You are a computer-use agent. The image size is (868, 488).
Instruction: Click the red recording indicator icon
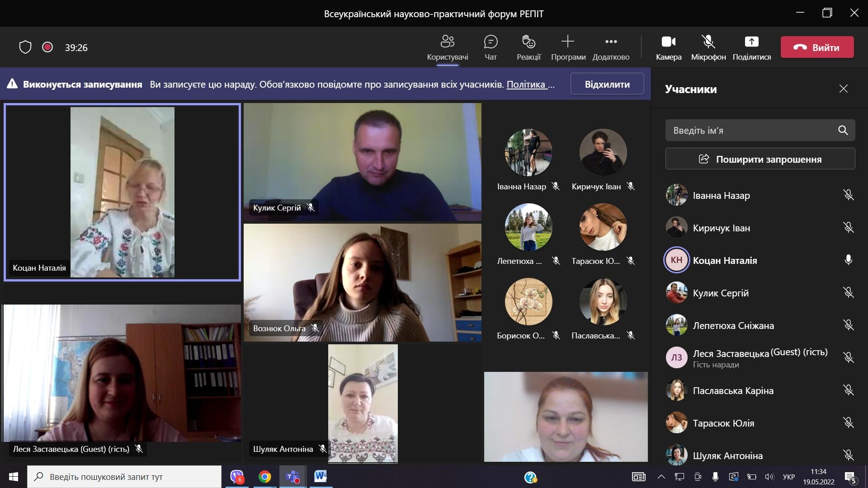tap(47, 47)
